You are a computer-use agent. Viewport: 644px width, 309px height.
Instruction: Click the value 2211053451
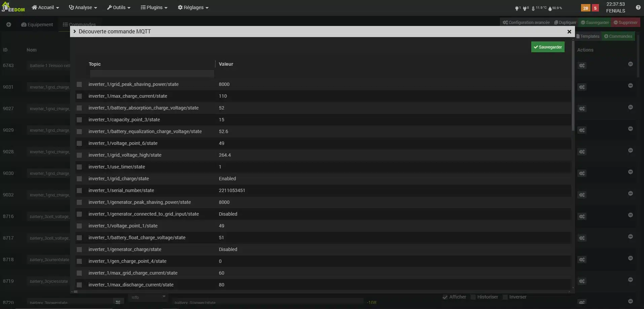click(232, 190)
